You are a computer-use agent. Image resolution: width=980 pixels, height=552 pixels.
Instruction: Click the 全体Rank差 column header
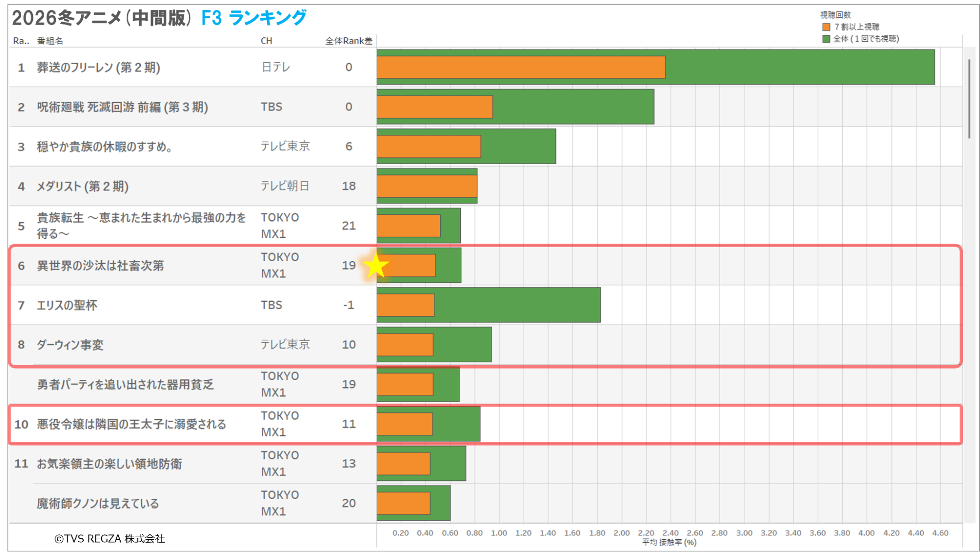pyautogui.click(x=349, y=41)
